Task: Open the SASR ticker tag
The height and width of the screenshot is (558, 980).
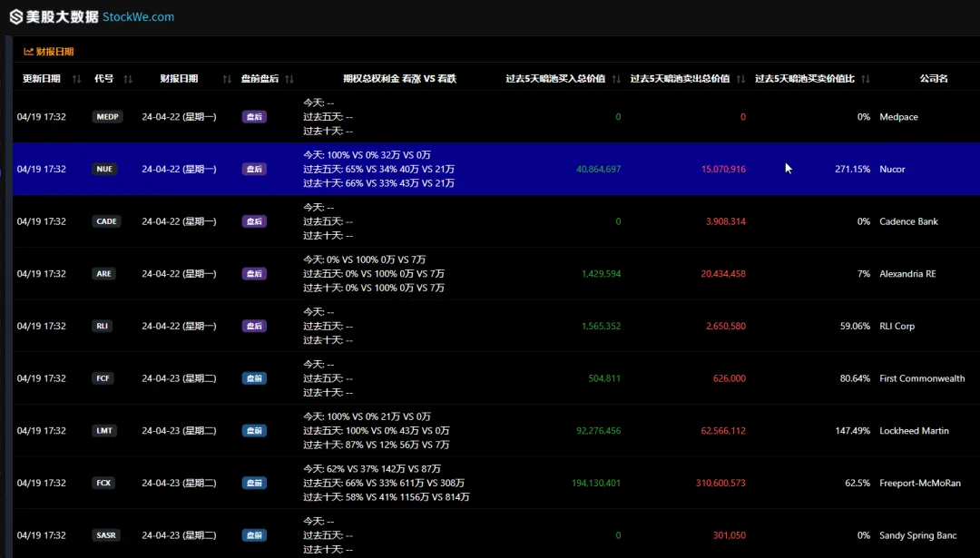Action: coord(106,535)
